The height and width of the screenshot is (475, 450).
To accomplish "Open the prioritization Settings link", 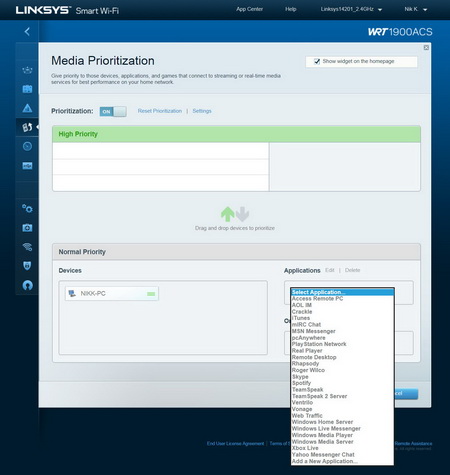I will (202, 111).
